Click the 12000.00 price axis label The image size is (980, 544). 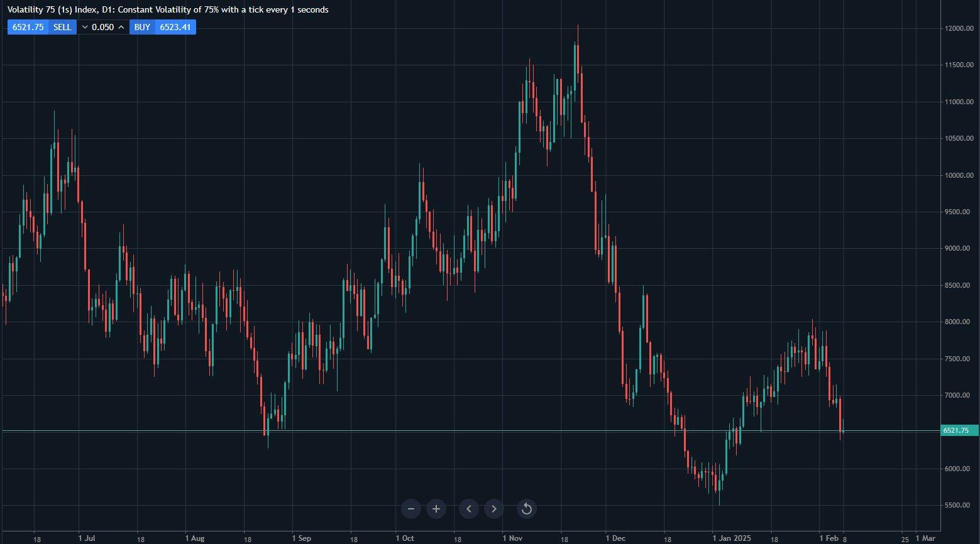[959, 28]
